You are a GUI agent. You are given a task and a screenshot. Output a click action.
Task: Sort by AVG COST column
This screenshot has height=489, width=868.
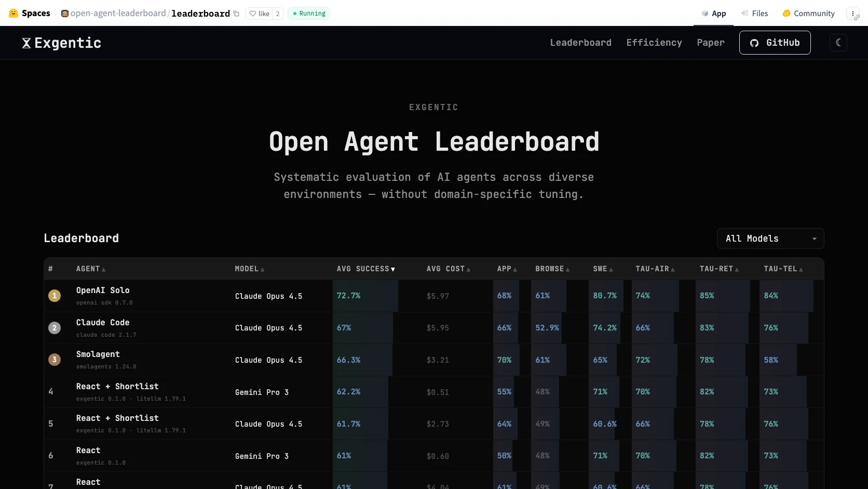[449, 269]
